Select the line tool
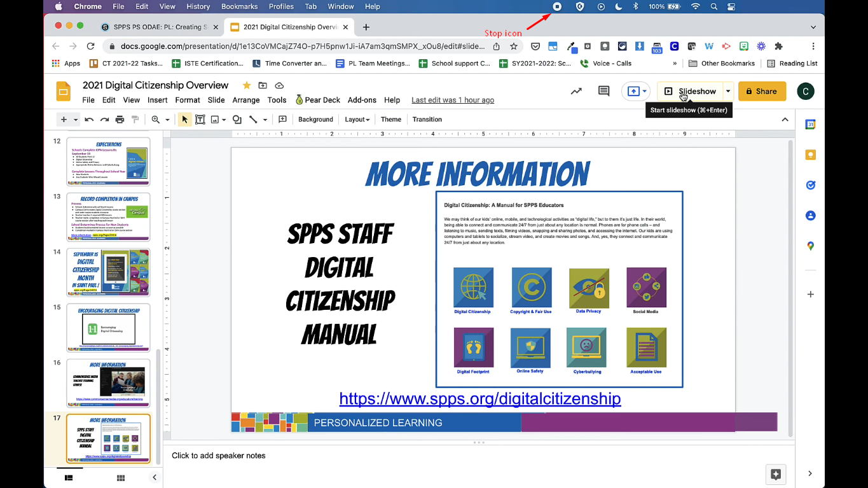868x488 pixels. [253, 120]
